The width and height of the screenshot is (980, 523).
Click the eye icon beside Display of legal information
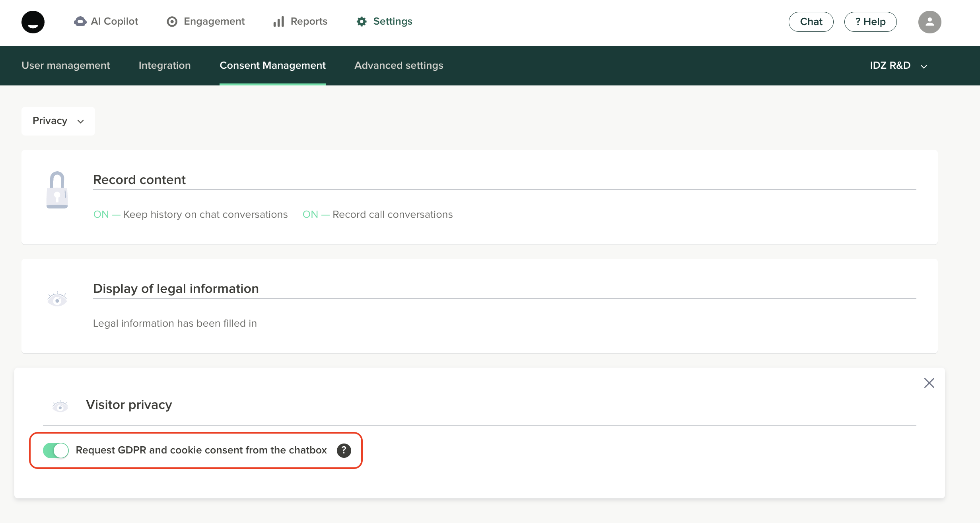click(x=57, y=299)
